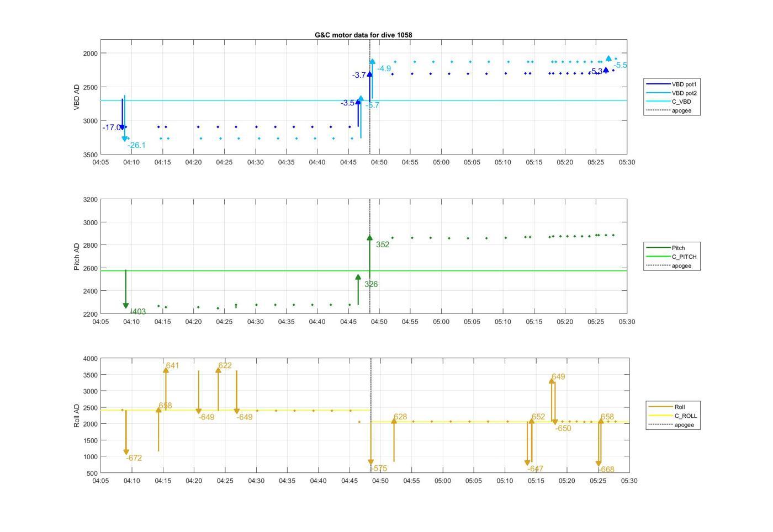Click the '500' tick on Roll axis

pos(92,474)
